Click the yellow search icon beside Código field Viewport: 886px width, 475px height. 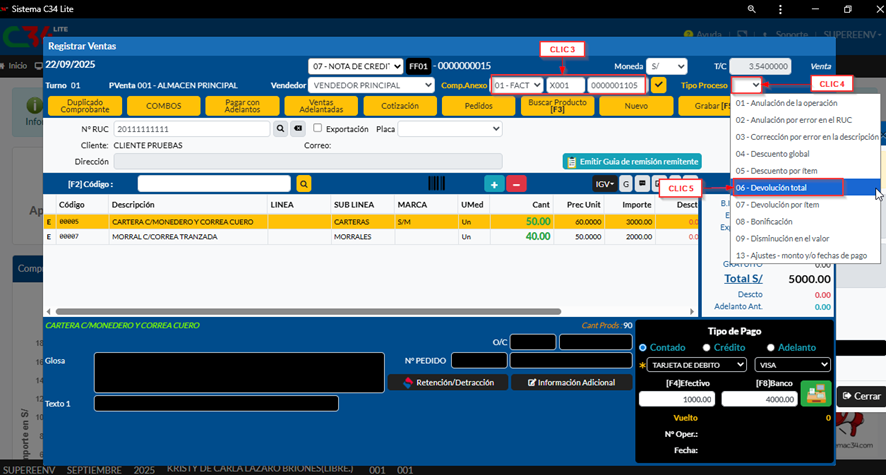point(304,184)
